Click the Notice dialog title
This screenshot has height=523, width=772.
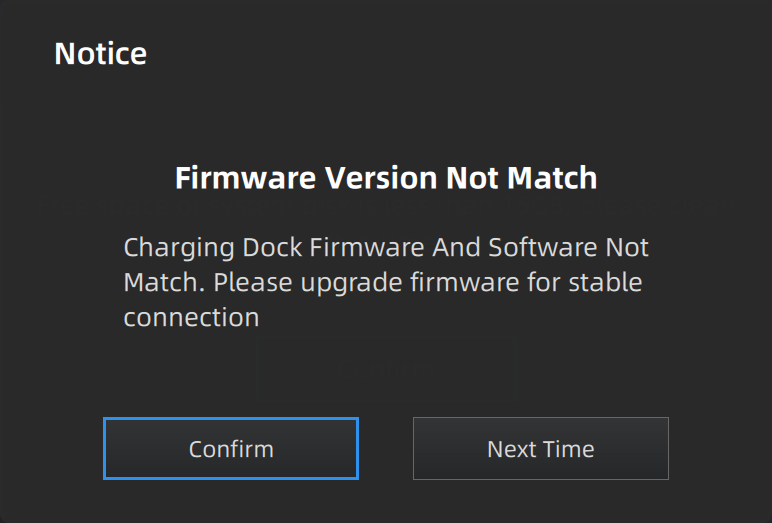100,53
